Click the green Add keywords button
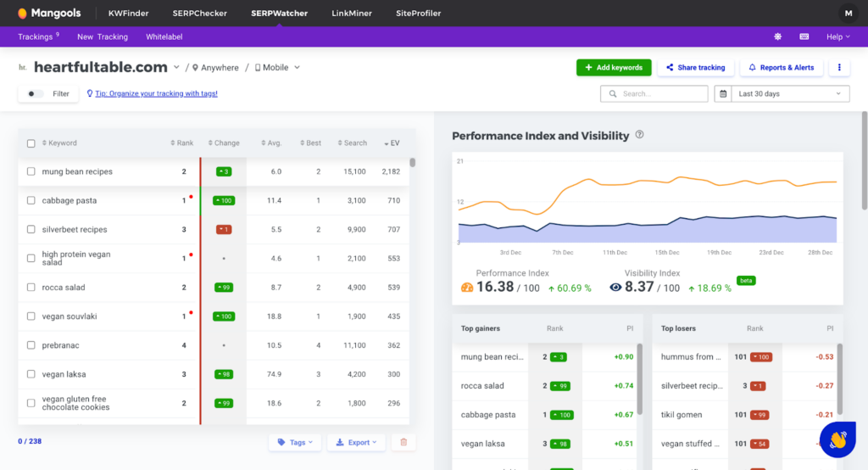Viewport: 868px width, 470px height. click(x=614, y=68)
